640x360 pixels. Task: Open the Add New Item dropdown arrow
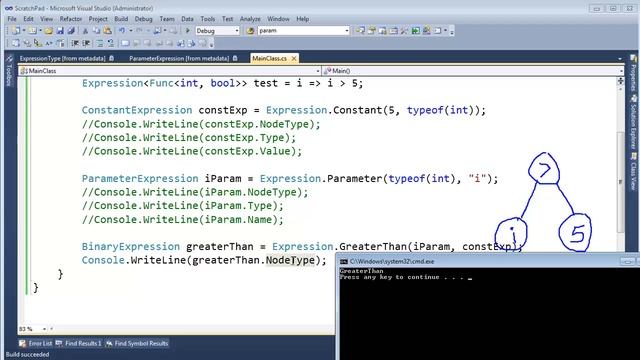(x=40, y=31)
